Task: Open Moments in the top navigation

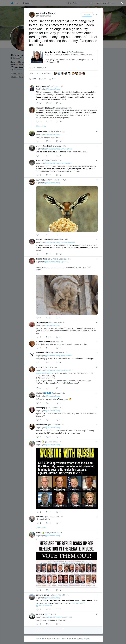Action: point(27,3)
